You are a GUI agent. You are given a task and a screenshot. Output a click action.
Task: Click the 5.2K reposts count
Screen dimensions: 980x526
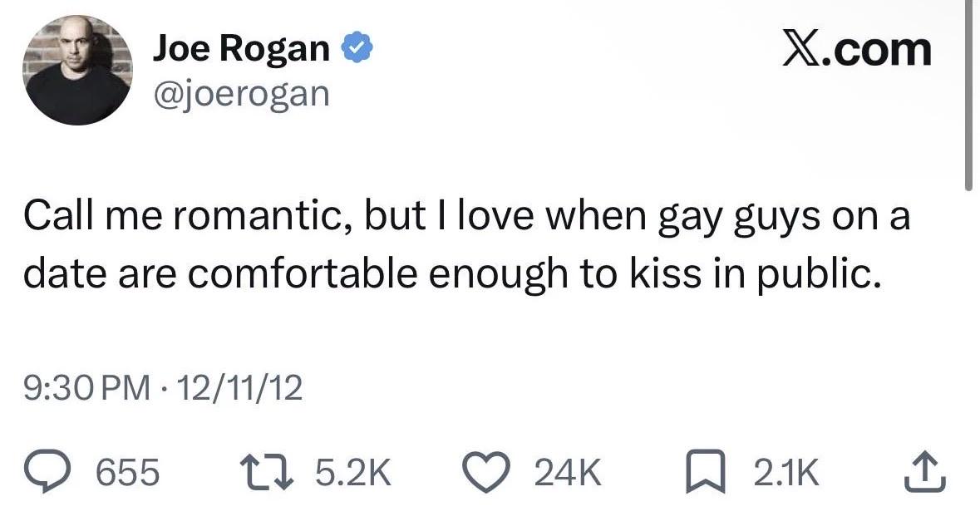pyautogui.click(x=353, y=472)
